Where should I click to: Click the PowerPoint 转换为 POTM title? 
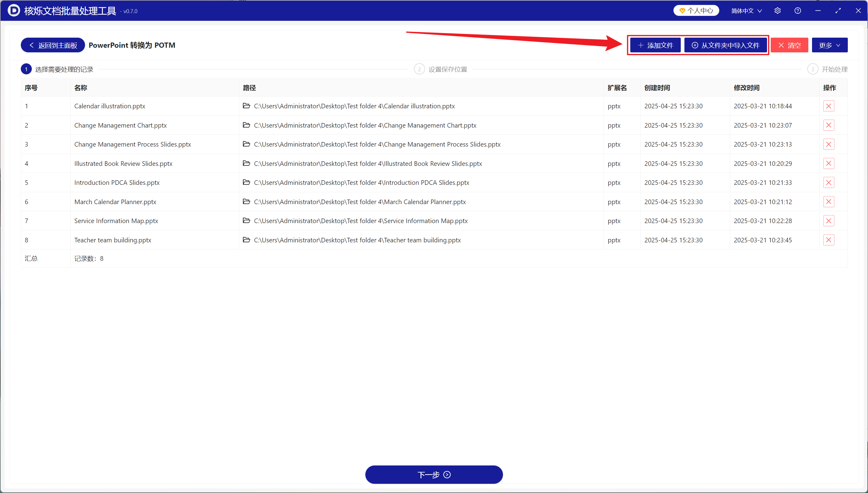pos(132,45)
